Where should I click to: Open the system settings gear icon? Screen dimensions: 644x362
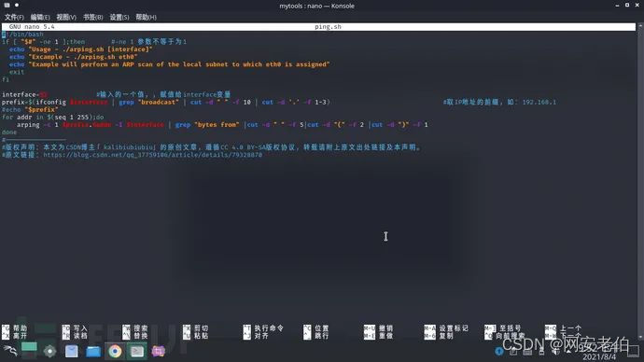click(x=49, y=352)
